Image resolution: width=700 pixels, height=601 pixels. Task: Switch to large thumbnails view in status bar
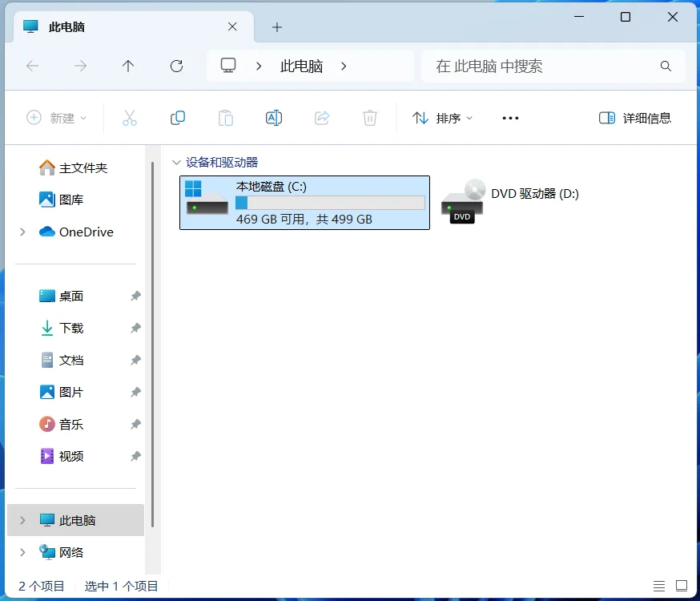[682, 586]
